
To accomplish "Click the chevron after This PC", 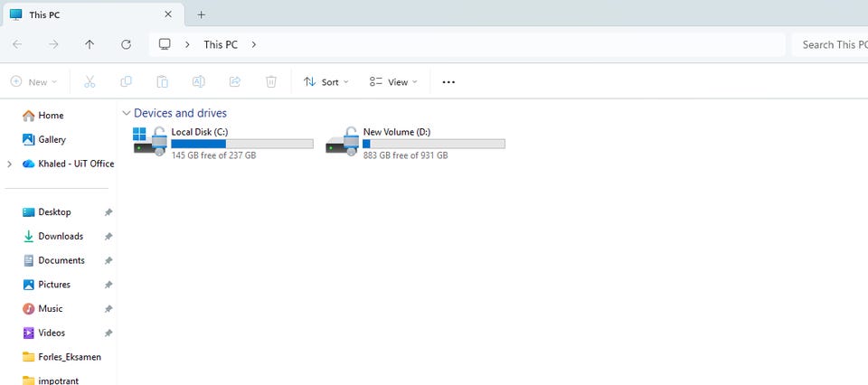I will (253, 44).
